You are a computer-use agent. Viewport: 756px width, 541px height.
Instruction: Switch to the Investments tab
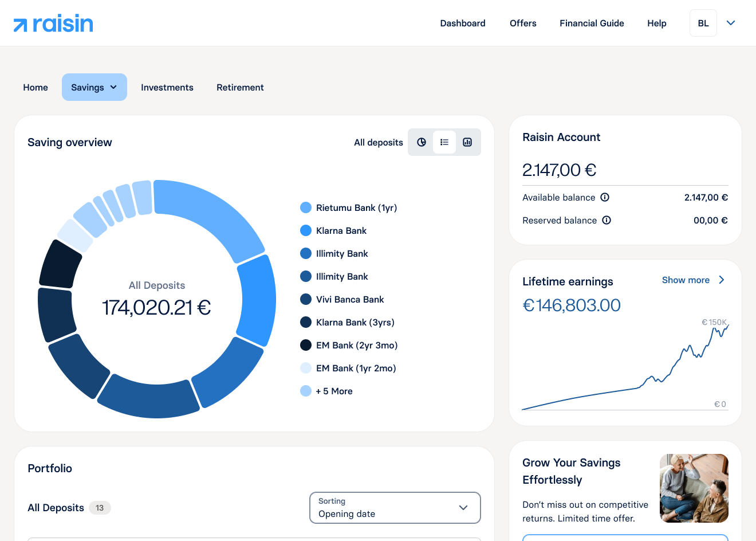(167, 87)
